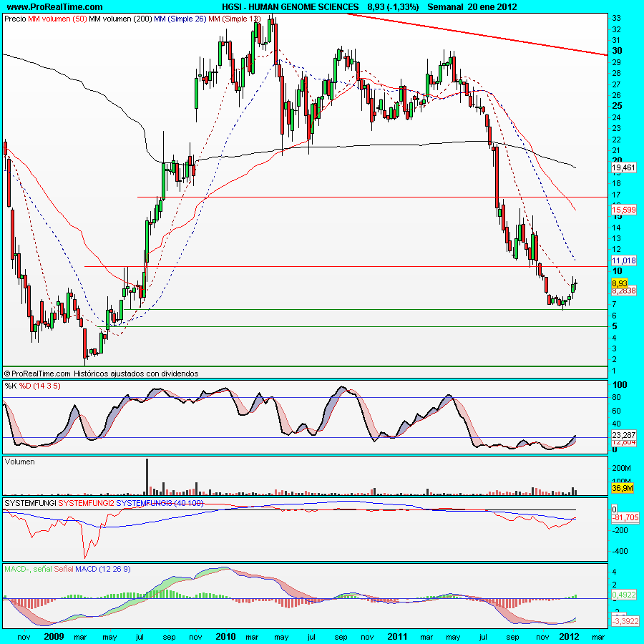644x644 pixels.
Task: Click the 0,4922 MACD histogram value
Action: point(623,595)
